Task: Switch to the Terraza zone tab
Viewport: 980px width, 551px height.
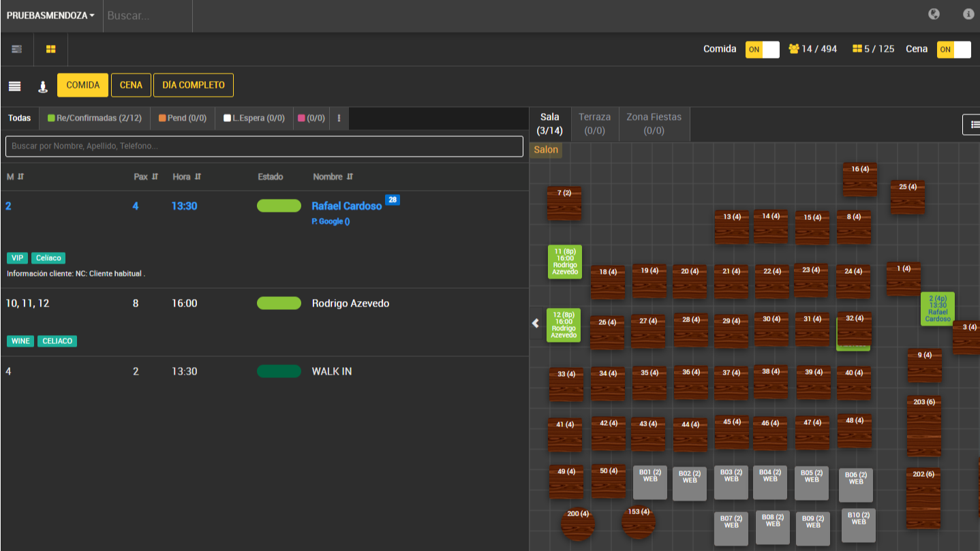Action: pos(594,123)
